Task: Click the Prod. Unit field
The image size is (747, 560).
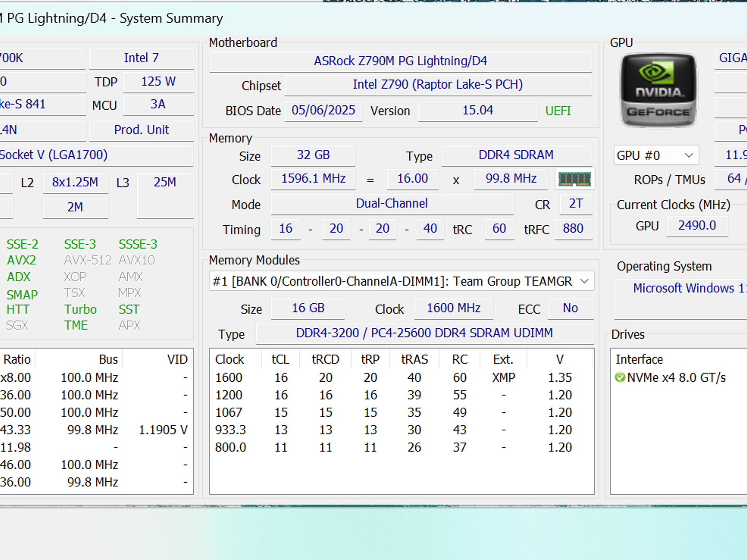Action: (x=142, y=130)
